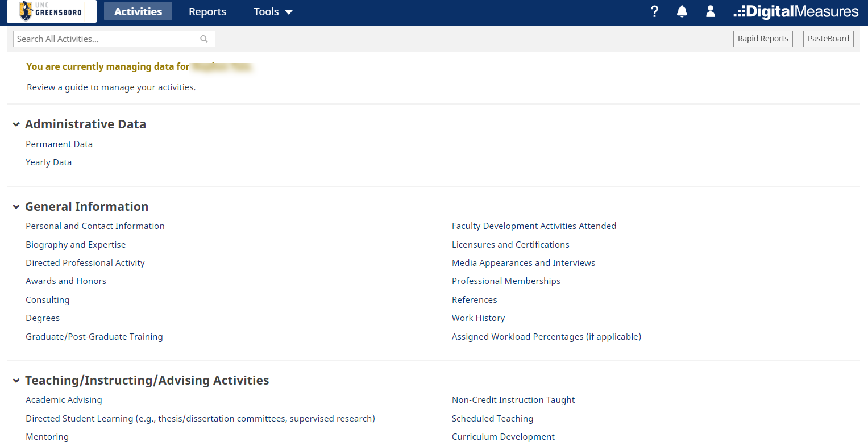The image size is (868, 442).
Task: Open the Tools dropdown menu
Action: pyautogui.click(x=273, y=11)
